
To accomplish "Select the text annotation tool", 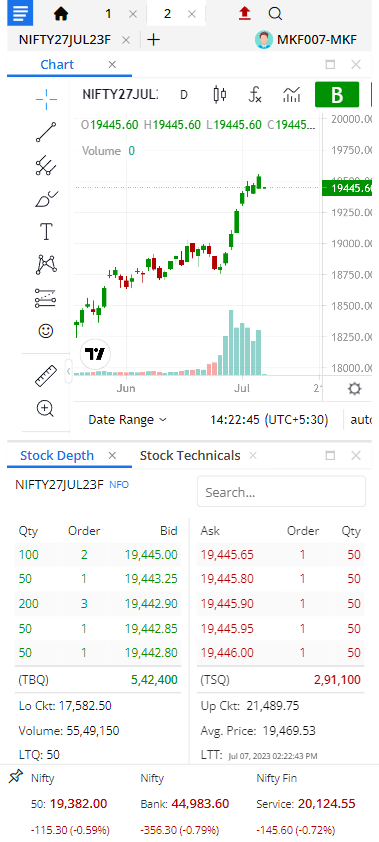I will (x=46, y=231).
